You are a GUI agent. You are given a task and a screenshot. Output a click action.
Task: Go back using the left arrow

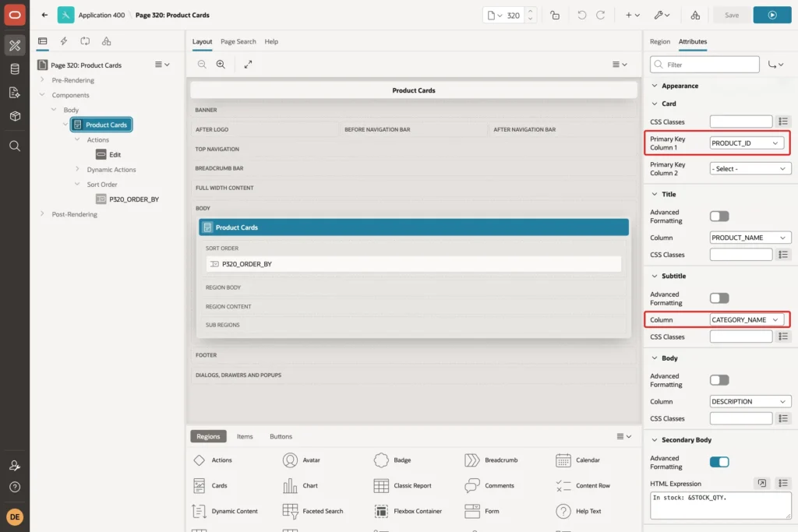point(44,15)
